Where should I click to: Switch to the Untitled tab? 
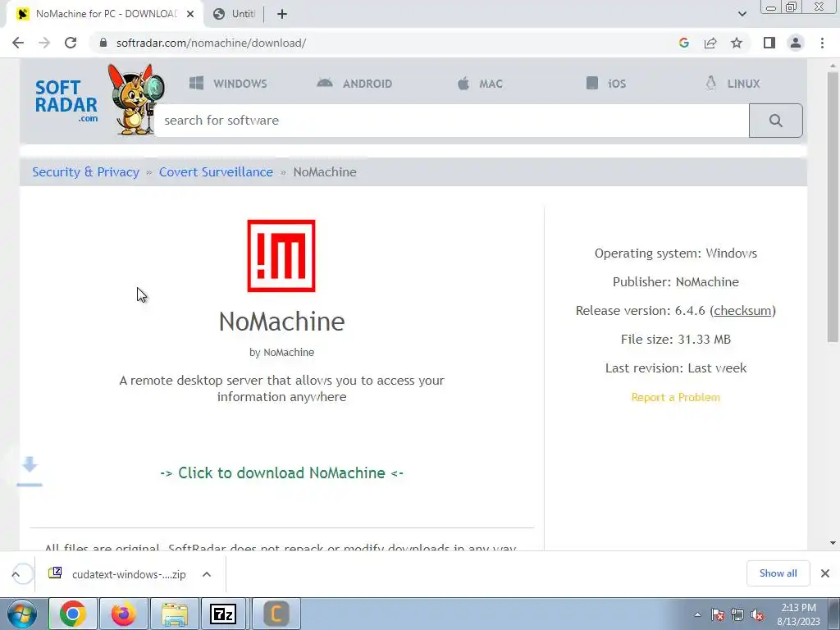(234, 14)
